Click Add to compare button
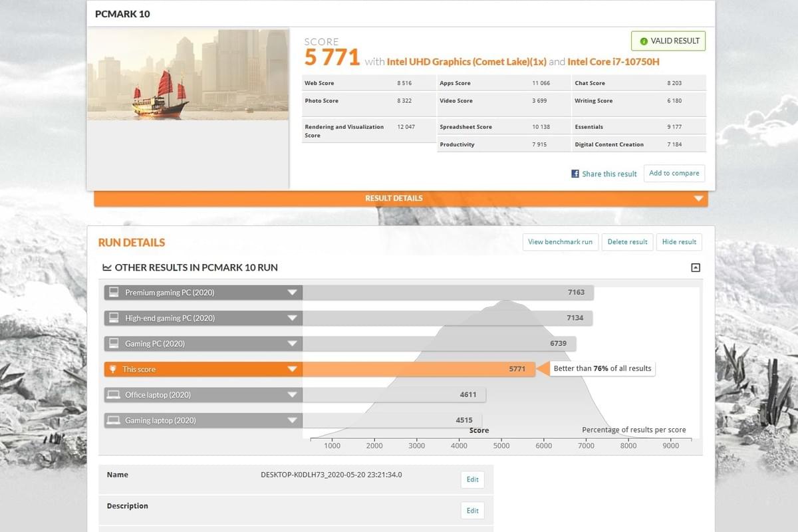 [674, 173]
